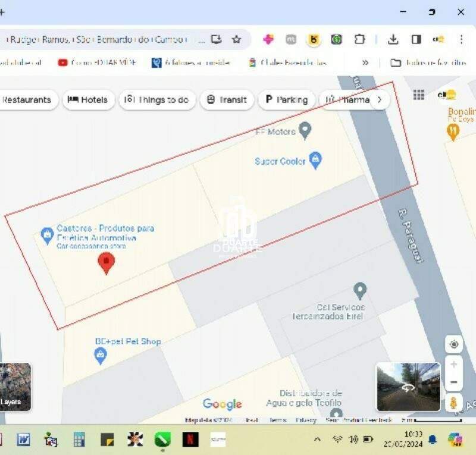Click the red location marker
Viewport: 476px width, 455px height.
(x=107, y=263)
